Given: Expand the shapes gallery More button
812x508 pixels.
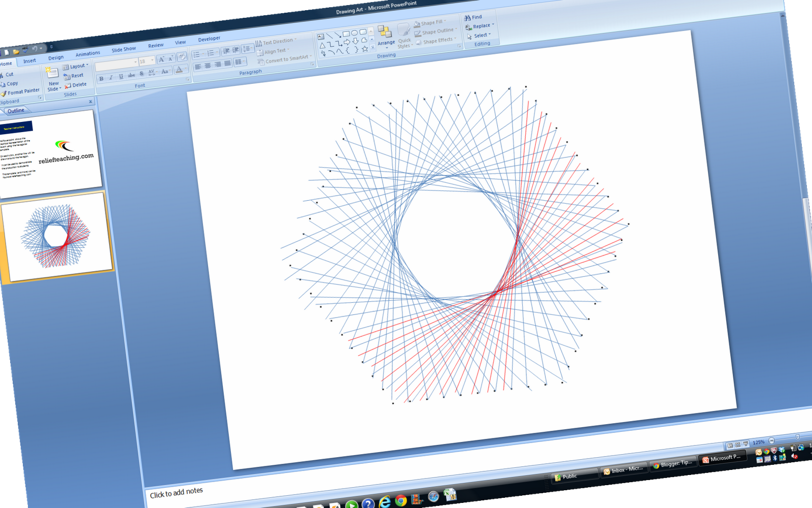Looking at the screenshot, I should point(373,47).
